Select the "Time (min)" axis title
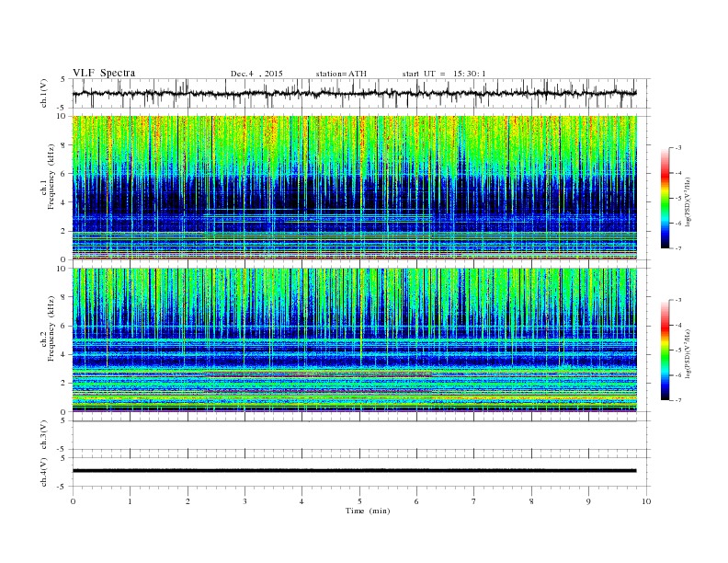The height and width of the screenshot is (563, 728). click(x=368, y=511)
